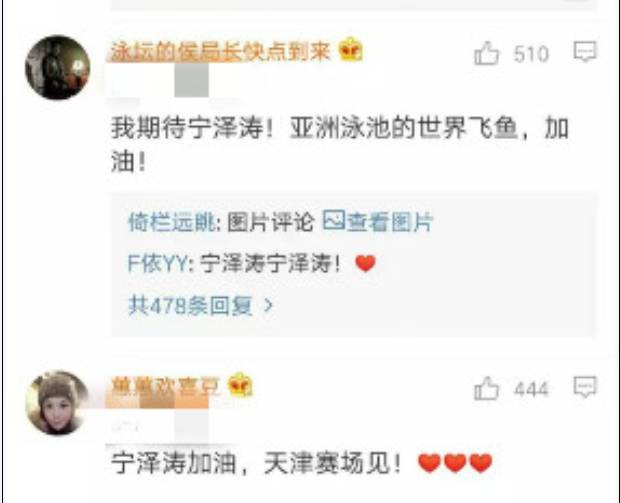Click picture icon before 查看图片
The width and height of the screenshot is (620, 503).
(334, 220)
